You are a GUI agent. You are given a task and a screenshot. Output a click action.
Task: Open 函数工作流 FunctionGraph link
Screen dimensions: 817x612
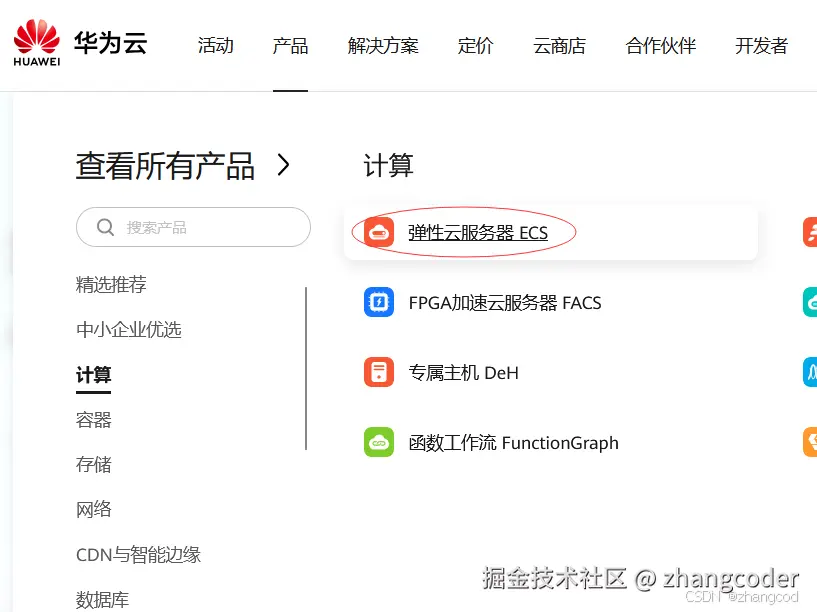pyautogui.click(x=513, y=443)
